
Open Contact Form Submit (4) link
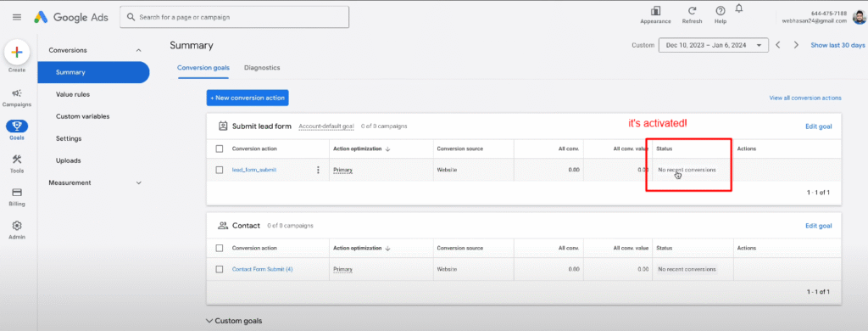tap(262, 269)
